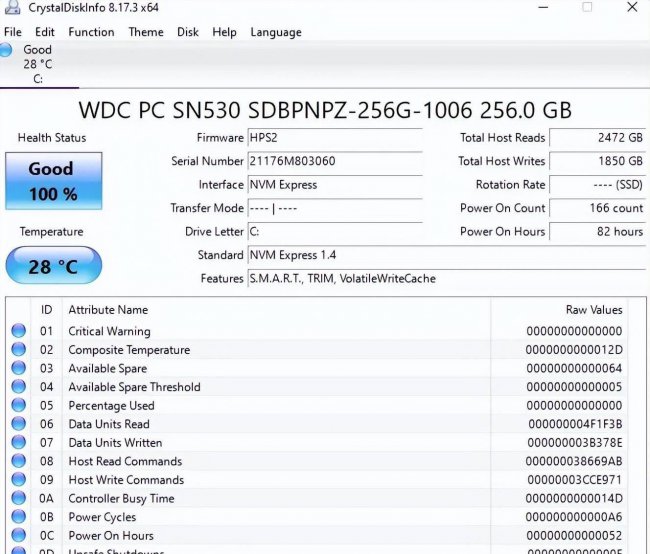Screen dimensions: 650x554
Task: Click status icon for Host Write Commands row
Action: tap(18, 479)
